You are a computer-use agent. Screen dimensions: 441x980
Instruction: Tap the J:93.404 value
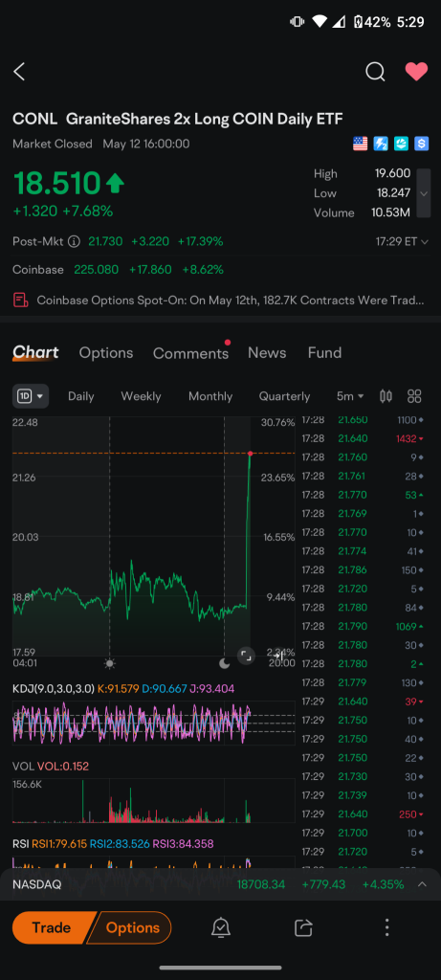tap(212, 689)
